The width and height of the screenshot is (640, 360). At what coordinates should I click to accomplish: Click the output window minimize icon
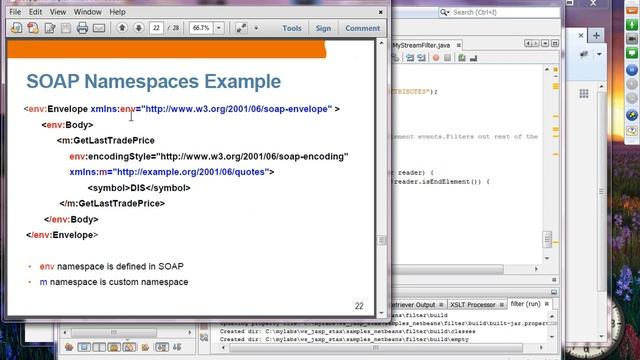tap(554, 292)
